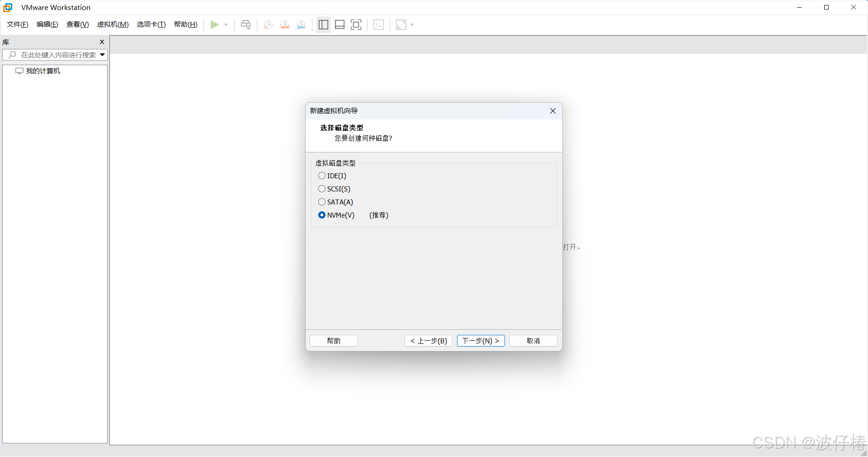Click the VMware Workstation logo icon
868x457 pixels.
[x=8, y=7]
